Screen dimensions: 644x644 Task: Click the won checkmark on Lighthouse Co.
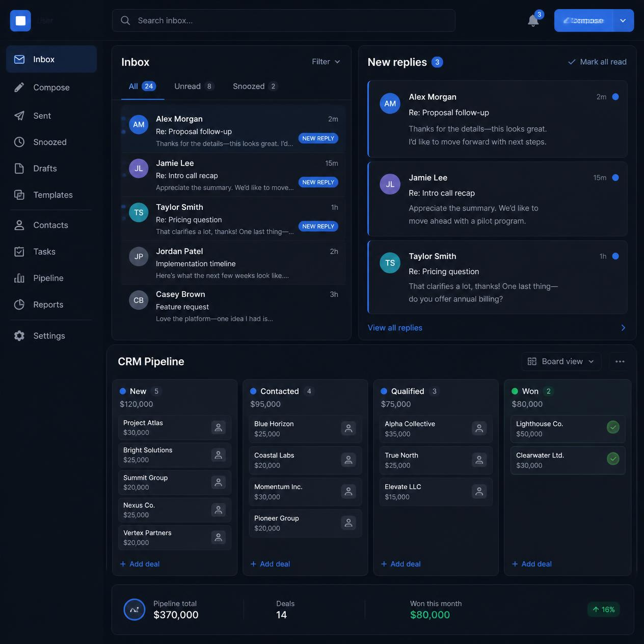(x=613, y=427)
